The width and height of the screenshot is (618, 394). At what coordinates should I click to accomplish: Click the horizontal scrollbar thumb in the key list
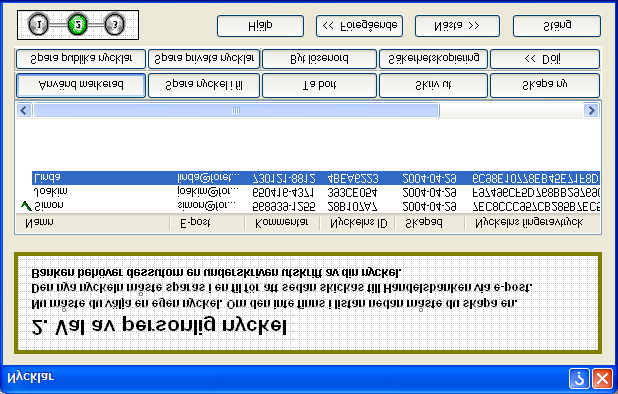click(x=236, y=110)
